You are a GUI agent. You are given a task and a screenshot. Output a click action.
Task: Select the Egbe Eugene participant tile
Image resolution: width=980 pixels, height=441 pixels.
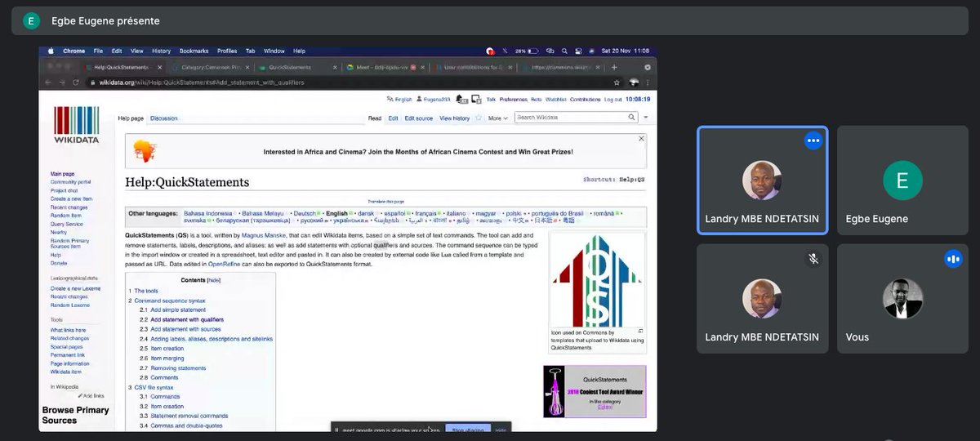(902, 180)
